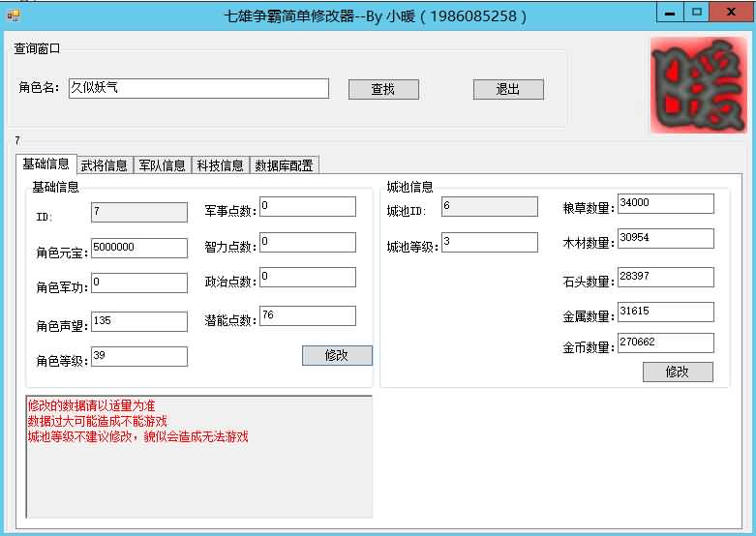Screen dimensions: 756x536
Task: Select the 科技信息 tab
Action: [x=220, y=164]
